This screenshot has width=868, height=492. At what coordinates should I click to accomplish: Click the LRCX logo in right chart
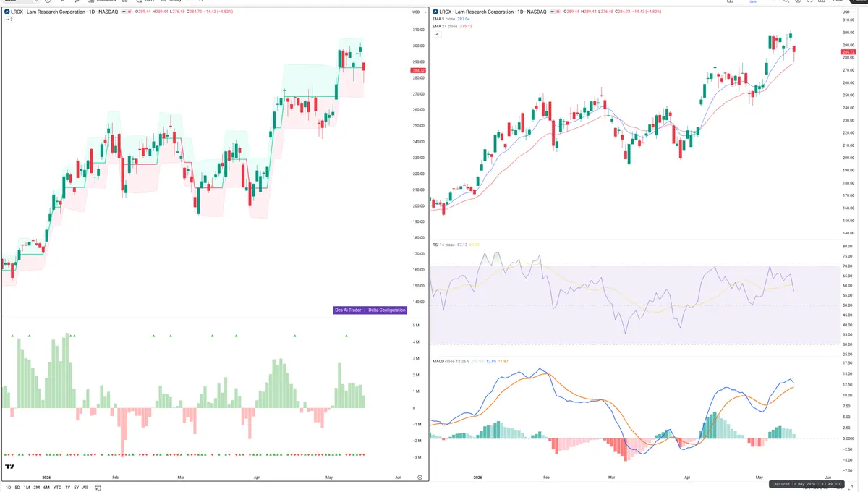point(435,12)
